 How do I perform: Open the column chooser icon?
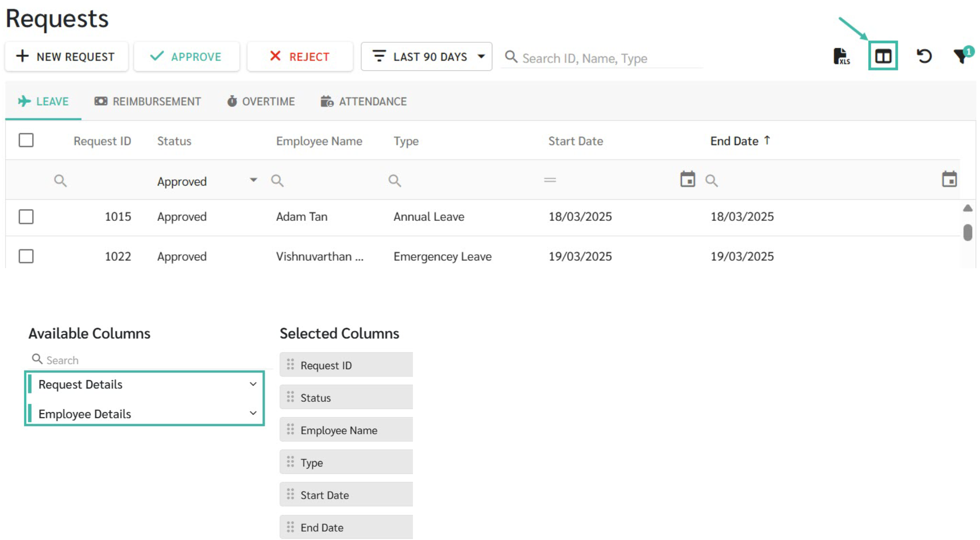tap(882, 56)
